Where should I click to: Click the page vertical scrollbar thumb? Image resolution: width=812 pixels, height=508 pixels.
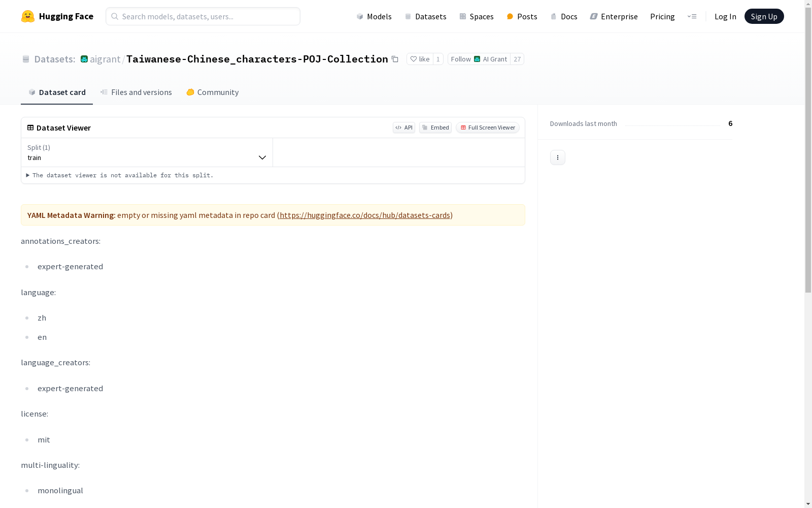[x=808, y=150]
